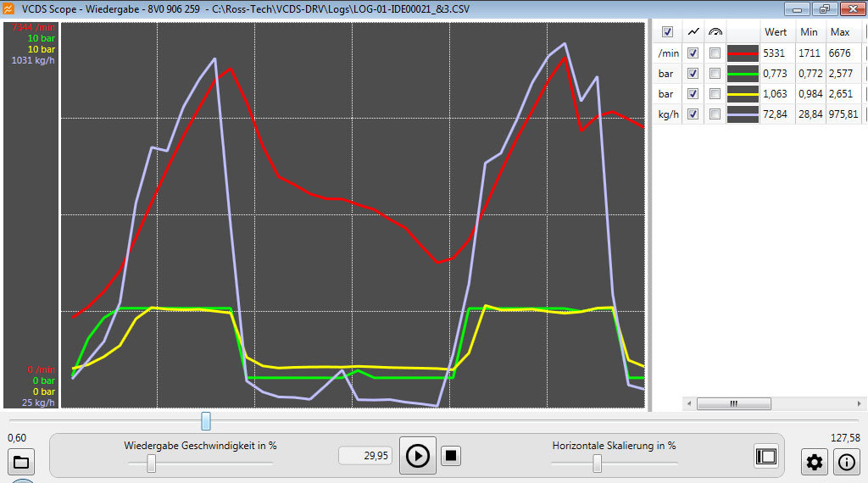Open settings with the gear icon
Image resolution: width=868 pixels, height=483 pixels.
click(x=815, y=462)
